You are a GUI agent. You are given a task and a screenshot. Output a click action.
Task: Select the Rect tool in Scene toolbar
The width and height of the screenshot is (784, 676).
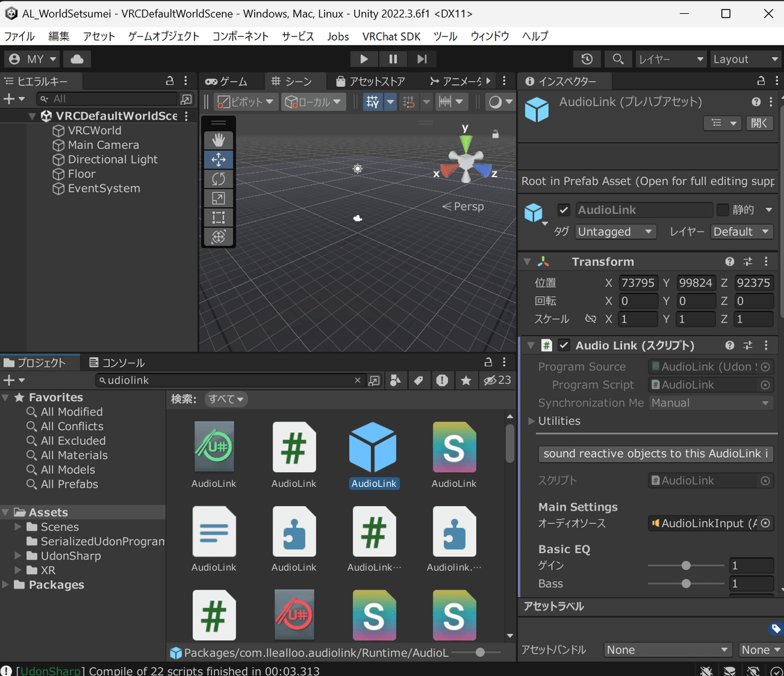point(219,218)
